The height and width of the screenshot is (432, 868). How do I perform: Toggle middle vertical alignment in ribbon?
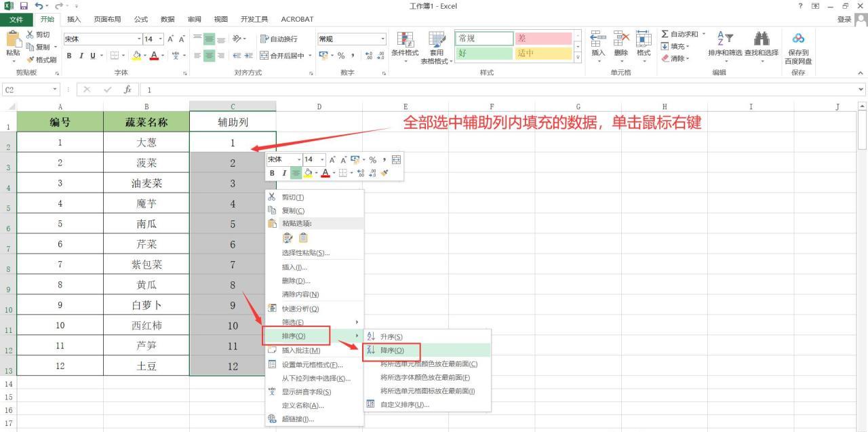[210, 39]
